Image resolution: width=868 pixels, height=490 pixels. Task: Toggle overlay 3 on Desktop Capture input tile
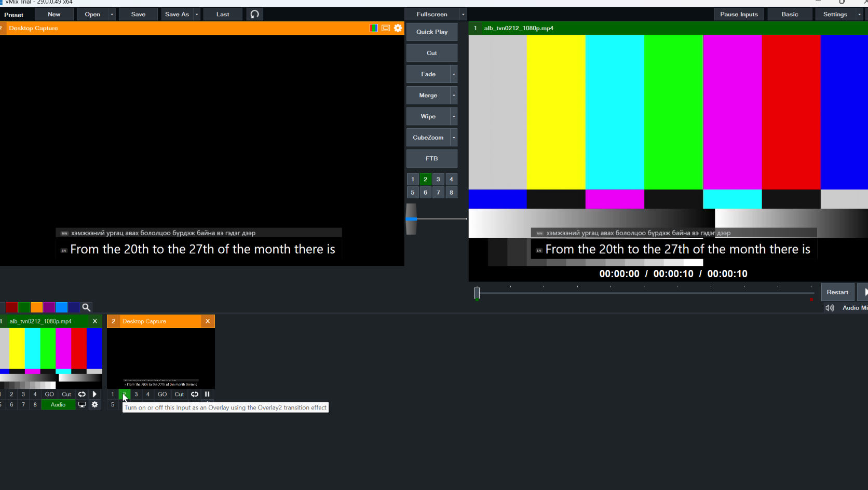pos(136,394)
